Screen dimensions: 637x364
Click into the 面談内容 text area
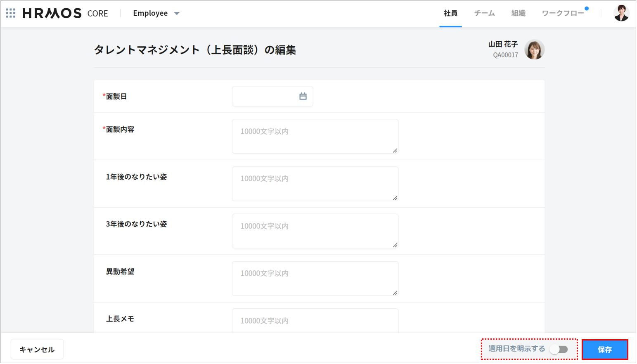(x=315, y=136)
